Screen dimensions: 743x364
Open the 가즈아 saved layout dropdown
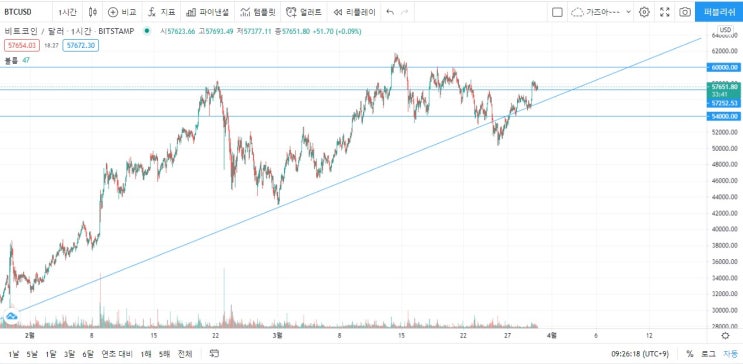click(x=601, y=12)
